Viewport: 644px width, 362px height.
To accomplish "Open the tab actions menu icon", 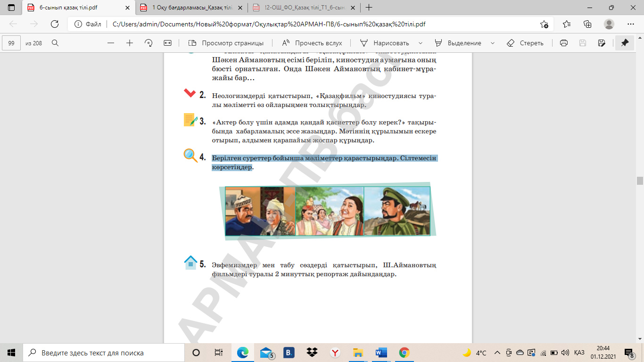I will 11,8.
